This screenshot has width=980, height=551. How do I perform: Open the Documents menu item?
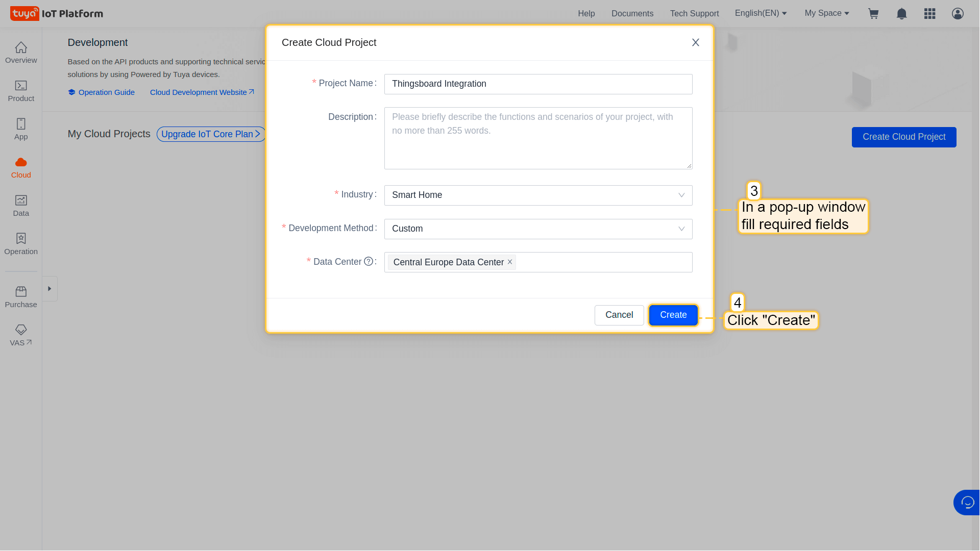pyautogui.click(x=632, y=14)
